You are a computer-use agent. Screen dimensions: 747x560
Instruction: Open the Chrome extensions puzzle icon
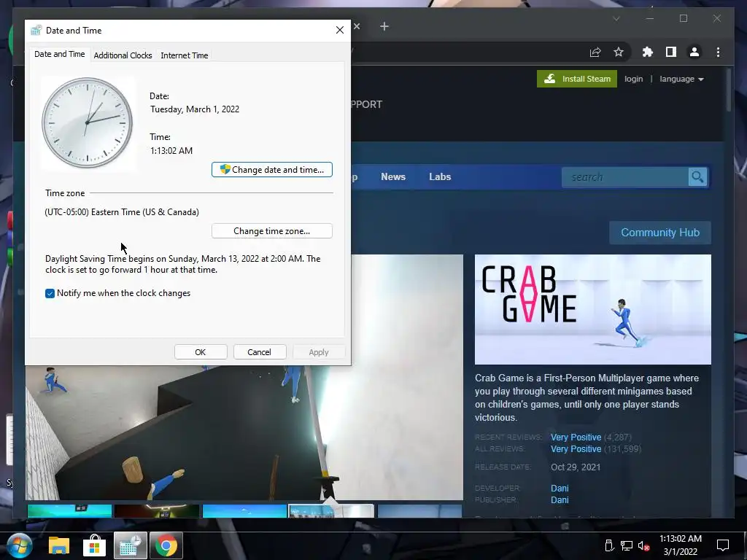(648, 52)
